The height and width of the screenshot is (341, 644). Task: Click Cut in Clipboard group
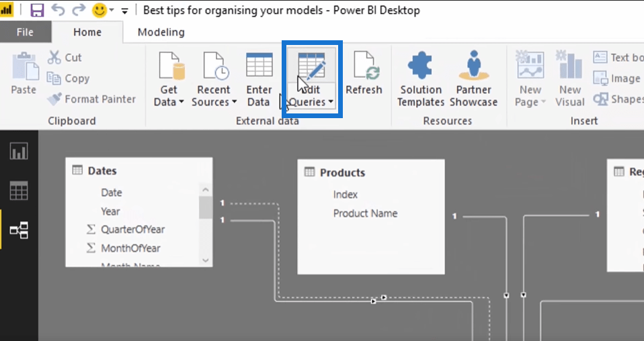click(x=65, y=58)
